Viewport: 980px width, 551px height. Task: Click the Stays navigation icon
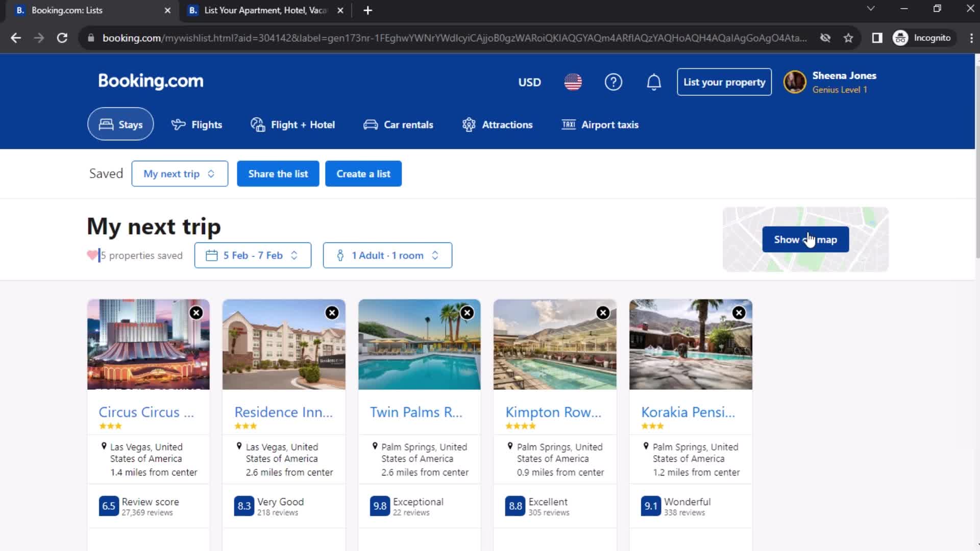[x=105, y=124]
